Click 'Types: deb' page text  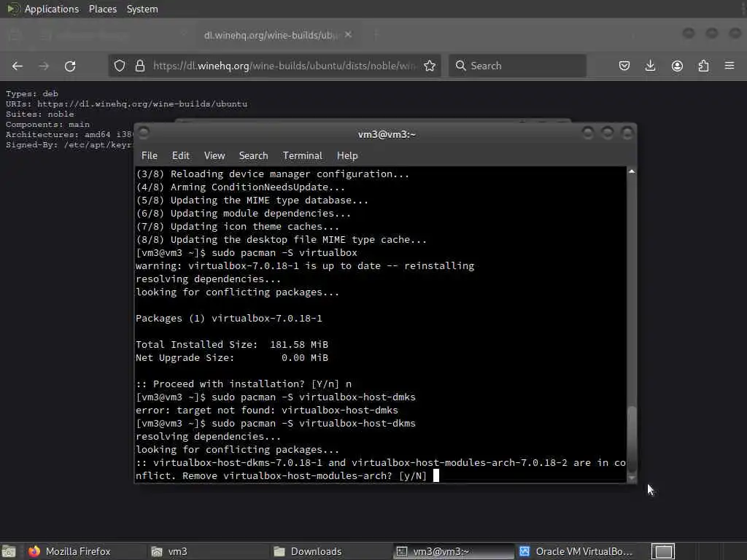32,94
